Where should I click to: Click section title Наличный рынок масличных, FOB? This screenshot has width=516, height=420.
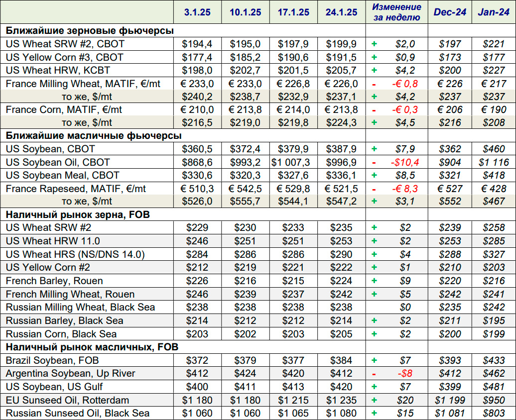point(92,347)
